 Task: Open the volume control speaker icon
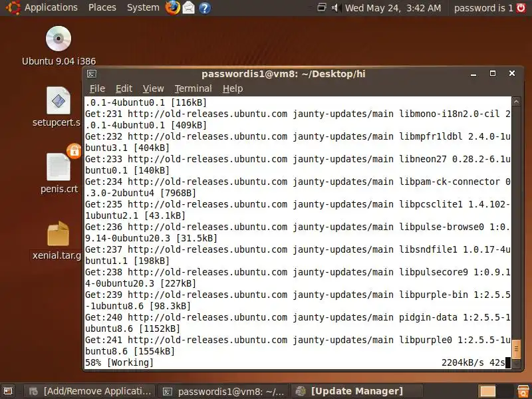point(336,7)
